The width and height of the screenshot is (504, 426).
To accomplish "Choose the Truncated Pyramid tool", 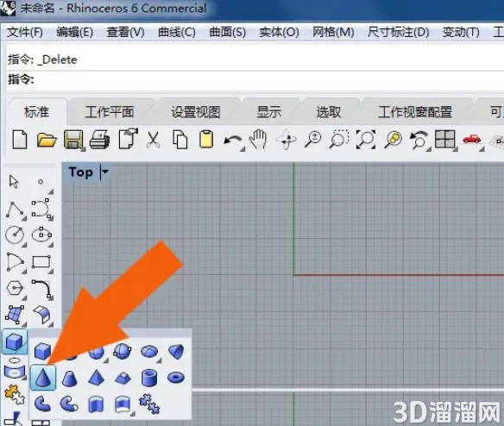I will 123,378.
